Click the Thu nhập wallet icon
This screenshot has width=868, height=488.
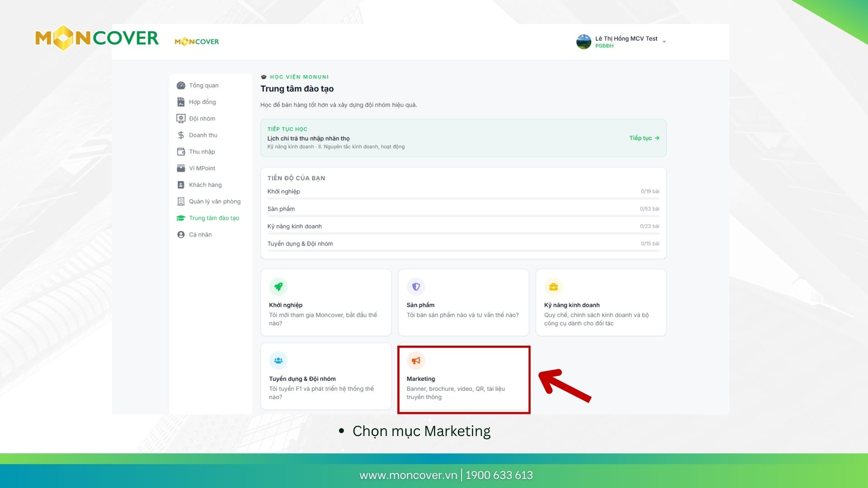[x=181, y=152]
